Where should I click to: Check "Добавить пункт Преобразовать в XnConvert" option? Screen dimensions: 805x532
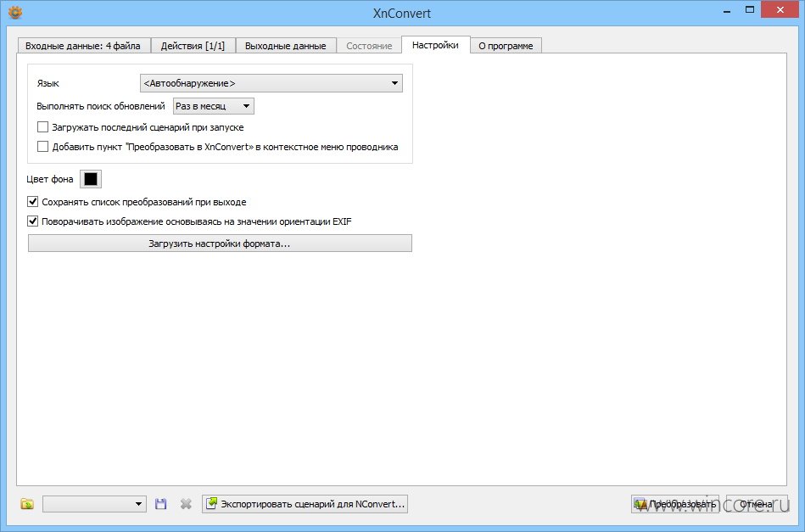[x=42, y=146]
